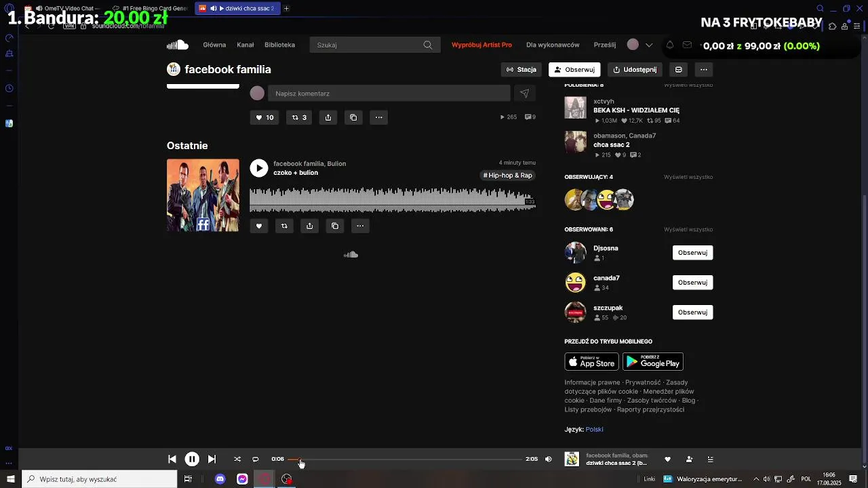Click the Udostępnij profile button
The width and height of the screenshot is (868, 488).
[635, 69]
